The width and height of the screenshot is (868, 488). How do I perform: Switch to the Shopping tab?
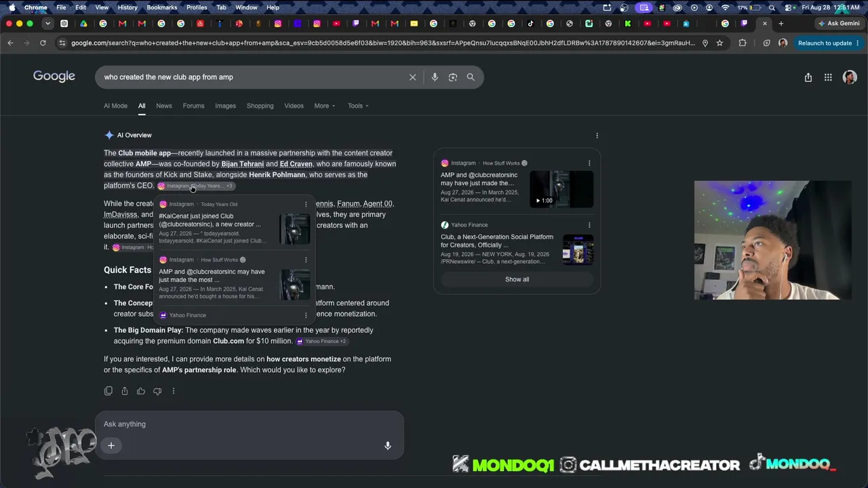pyautogui.click(x=260, y=106)
